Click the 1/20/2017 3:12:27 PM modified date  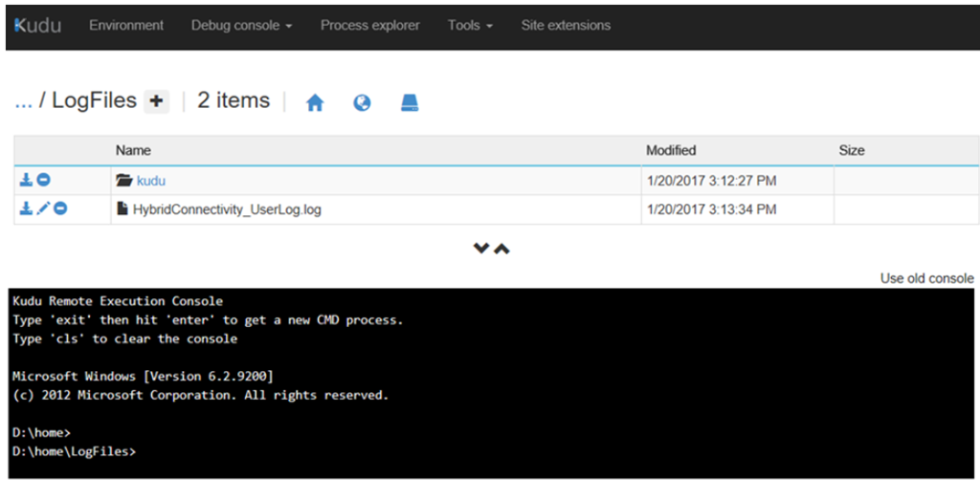[711, 181]
